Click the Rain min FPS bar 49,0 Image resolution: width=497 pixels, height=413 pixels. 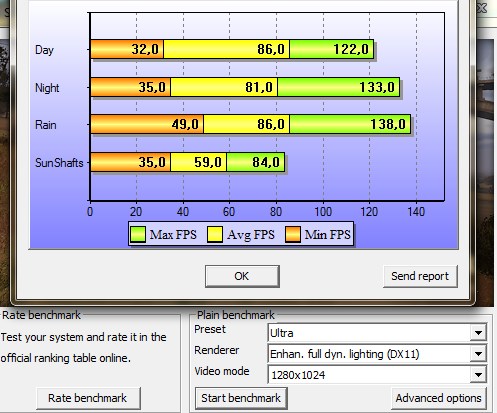tap(147, 124)
